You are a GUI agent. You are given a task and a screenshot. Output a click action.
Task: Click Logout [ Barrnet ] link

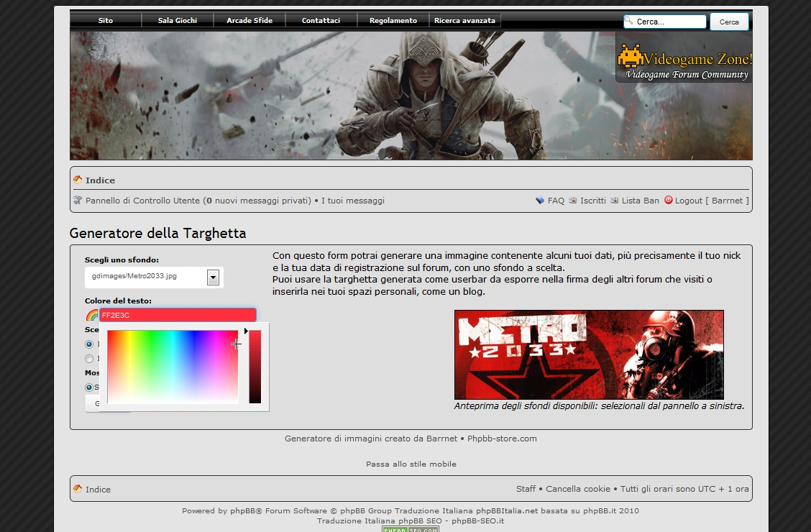click(x=712, y=201)
